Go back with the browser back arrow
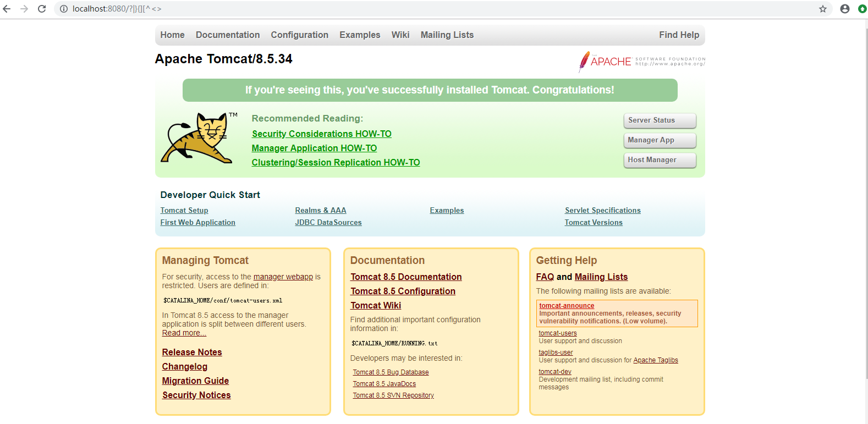 click(7, 9)
